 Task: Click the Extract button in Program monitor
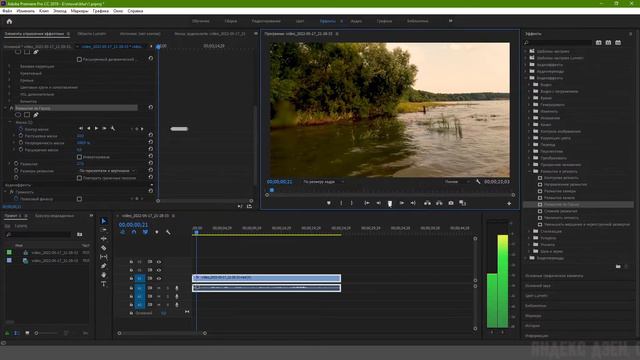(439, 203)
